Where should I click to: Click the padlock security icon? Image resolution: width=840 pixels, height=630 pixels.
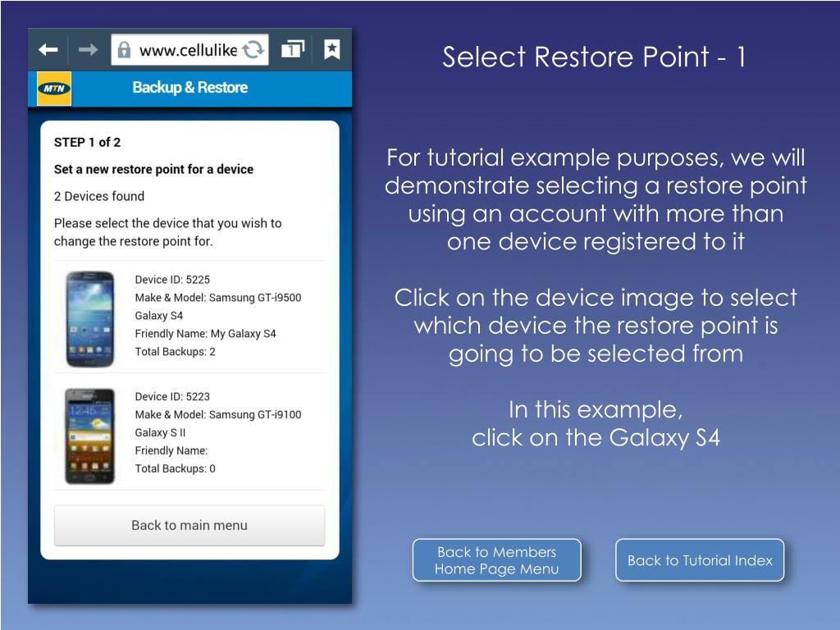(x=124, y=50)
